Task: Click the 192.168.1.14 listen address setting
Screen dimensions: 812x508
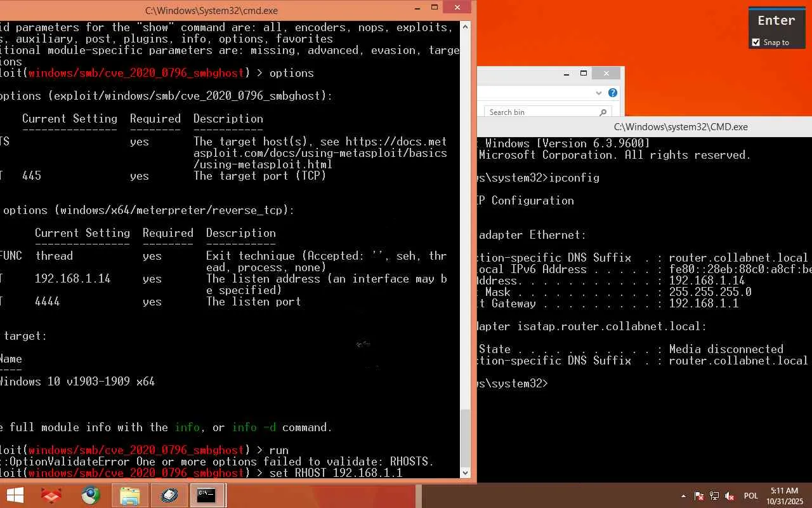Action: tap(73, 279)
